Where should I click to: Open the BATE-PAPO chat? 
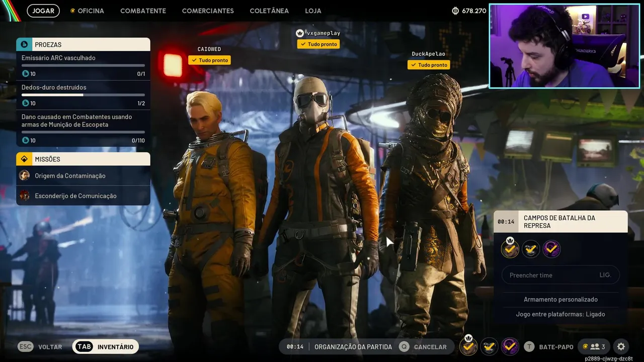coord(549,346)
